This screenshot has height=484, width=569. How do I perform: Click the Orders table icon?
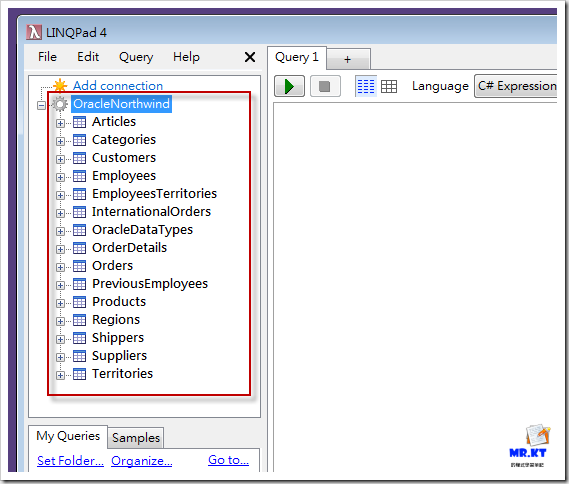(x=79, y=266)
